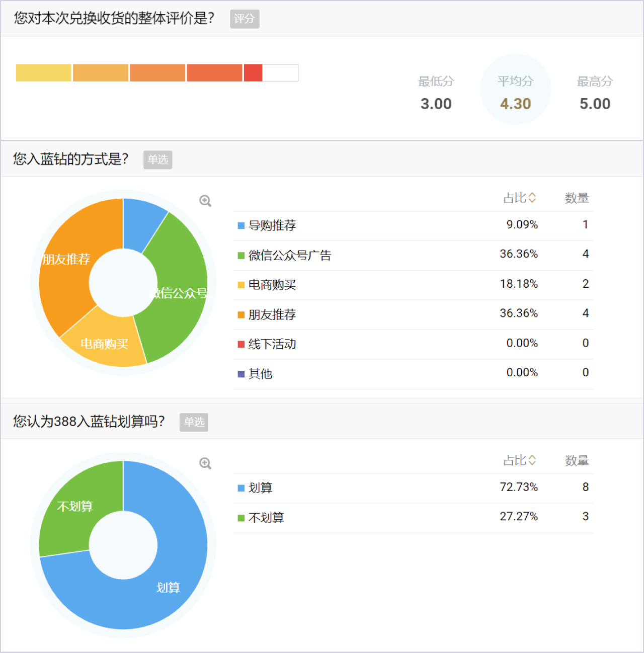This screenshot has height=653, width=644.
Task: Click the purple legend square for 其他
Action: [x=241, y=374]
